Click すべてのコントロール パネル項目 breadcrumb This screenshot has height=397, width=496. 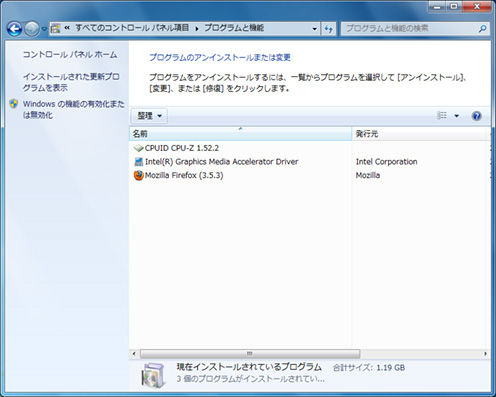click(x=132, y=28)
